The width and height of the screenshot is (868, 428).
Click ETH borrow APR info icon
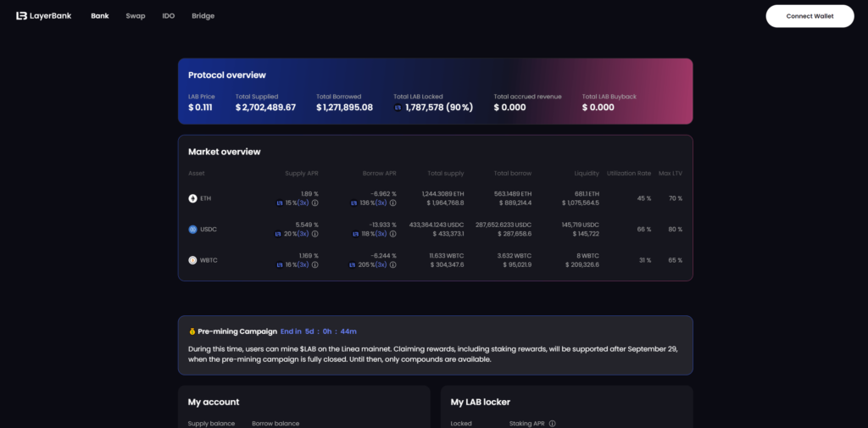point(393,203)
